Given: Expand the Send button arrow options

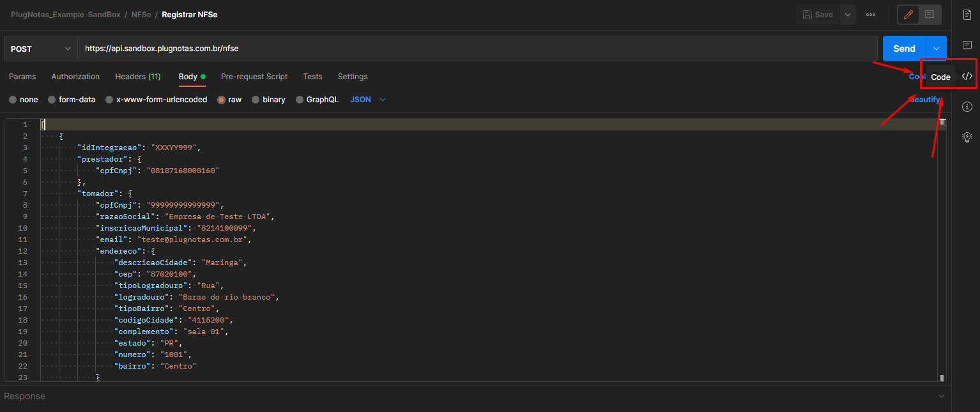Looking at the screenshot, I should click(x=936, y=49).
